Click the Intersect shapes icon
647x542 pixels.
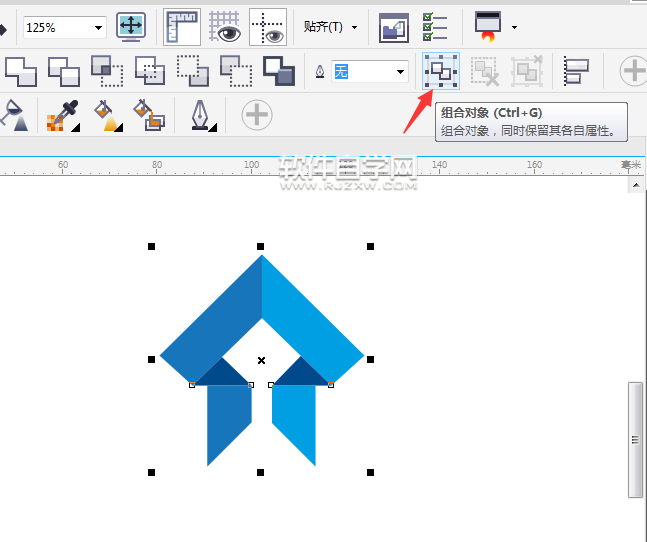coord(107,71)
